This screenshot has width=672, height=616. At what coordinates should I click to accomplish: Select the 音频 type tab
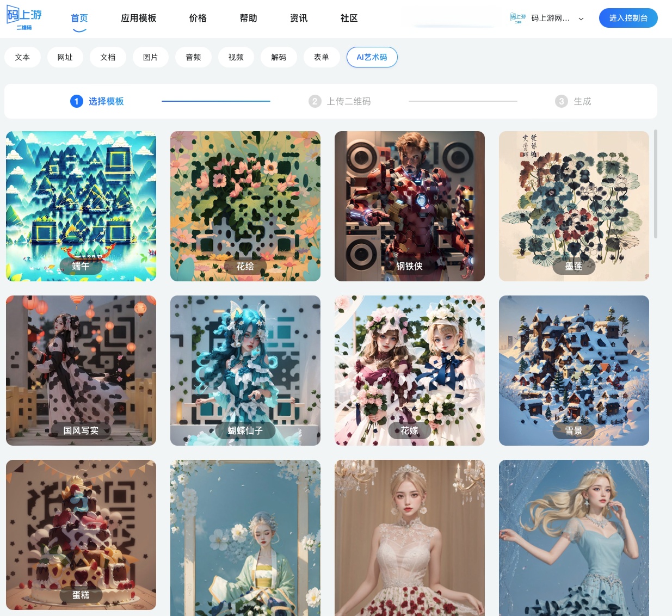(193, 57)
